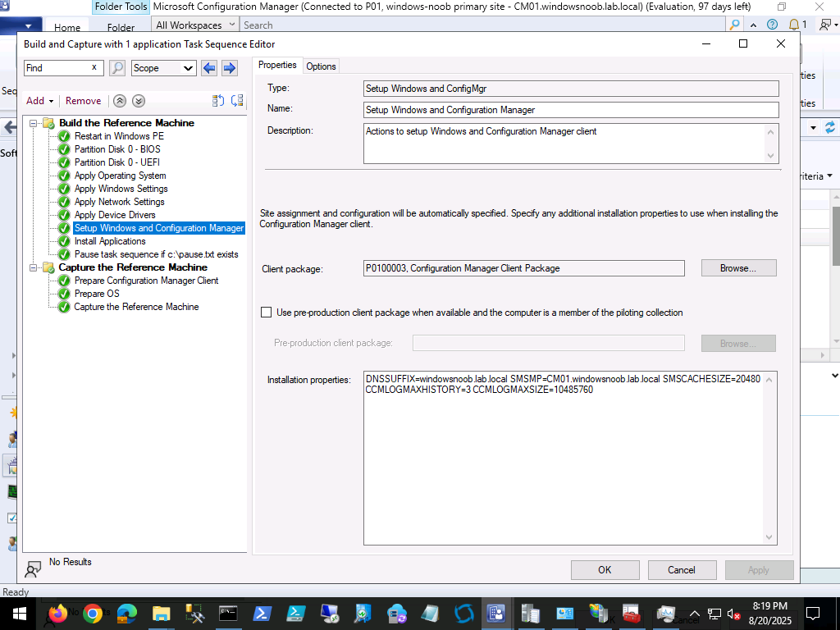Viewport: 840px width, 630px height.
Task: Open the Add dropdown menu
Action: (x=39, y=101)
